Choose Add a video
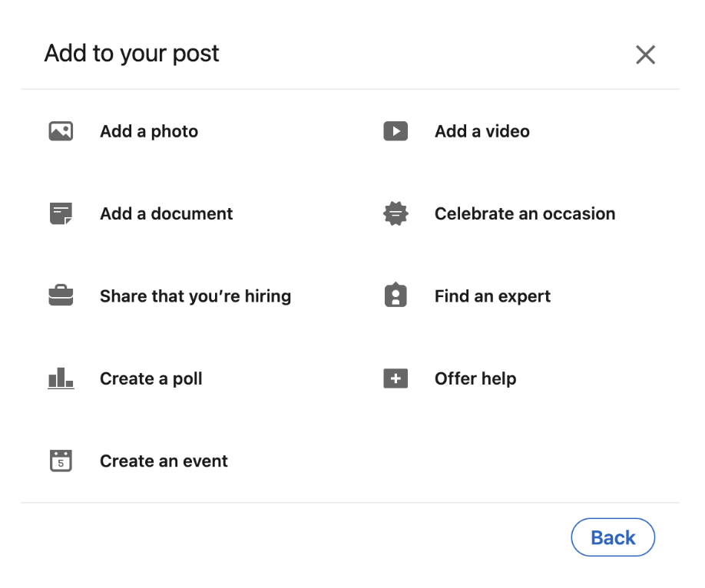This screenshot has height=588, width=705. coord(482,131)
